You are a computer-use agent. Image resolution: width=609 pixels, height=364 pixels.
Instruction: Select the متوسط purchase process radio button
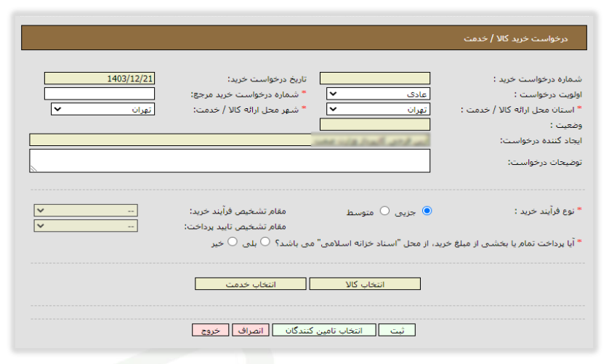(384, 211)
